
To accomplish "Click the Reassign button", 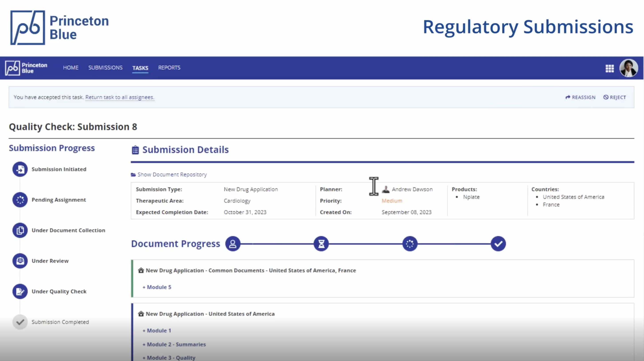I will [x=581, y=97].
